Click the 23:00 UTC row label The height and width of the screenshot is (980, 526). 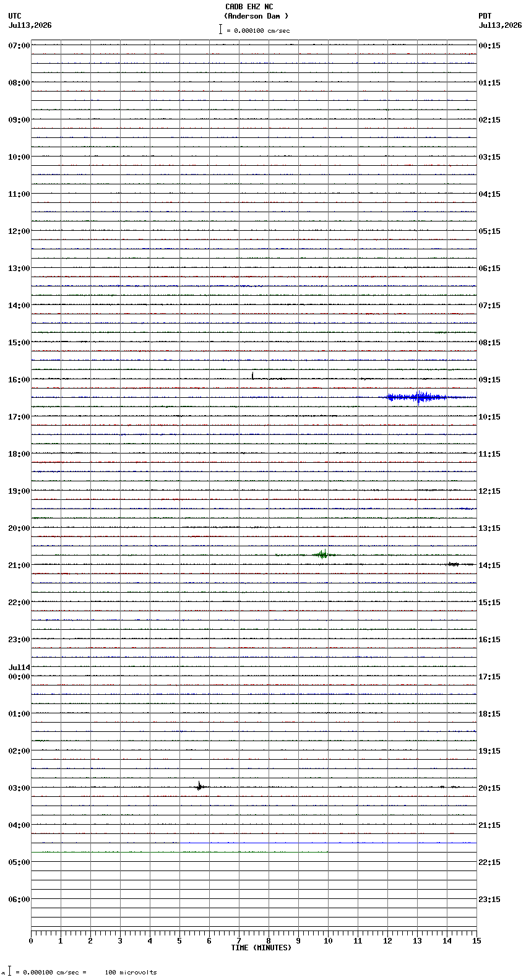[19, 640]
